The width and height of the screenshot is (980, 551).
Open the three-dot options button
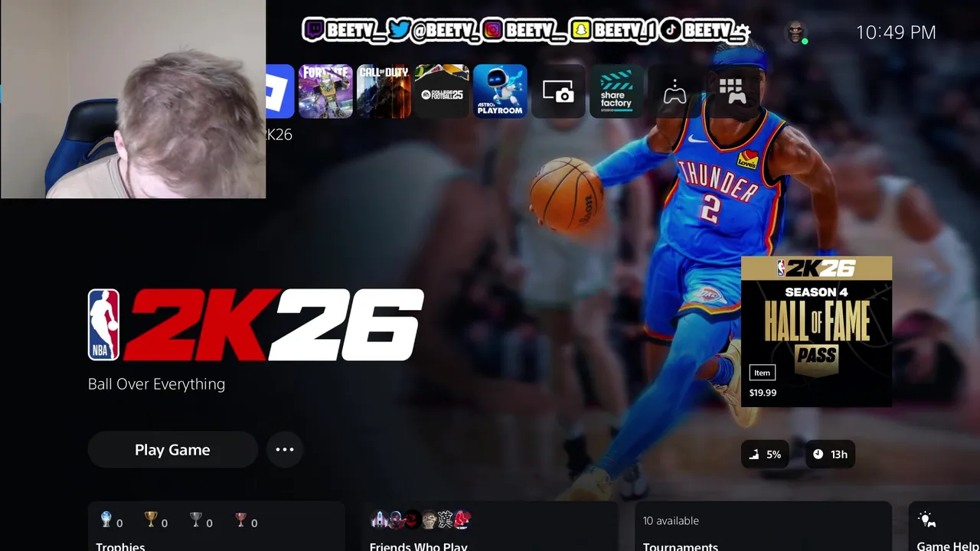(x=285, y=450)
